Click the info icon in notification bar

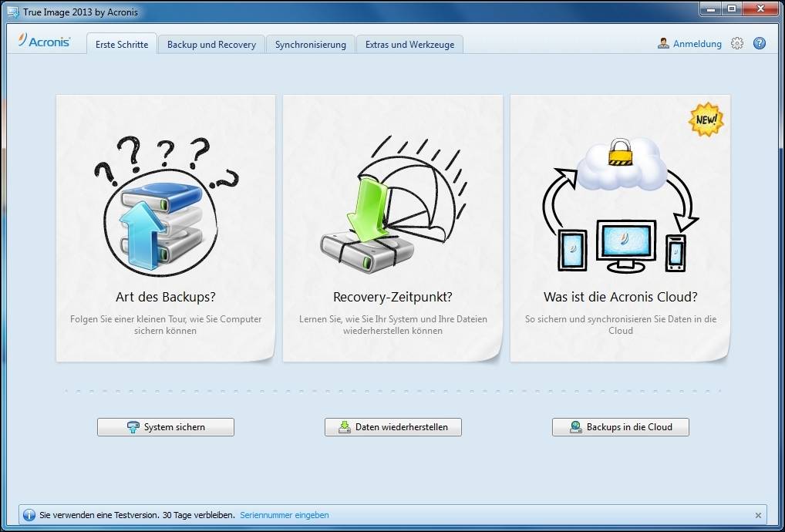point(29,515)
